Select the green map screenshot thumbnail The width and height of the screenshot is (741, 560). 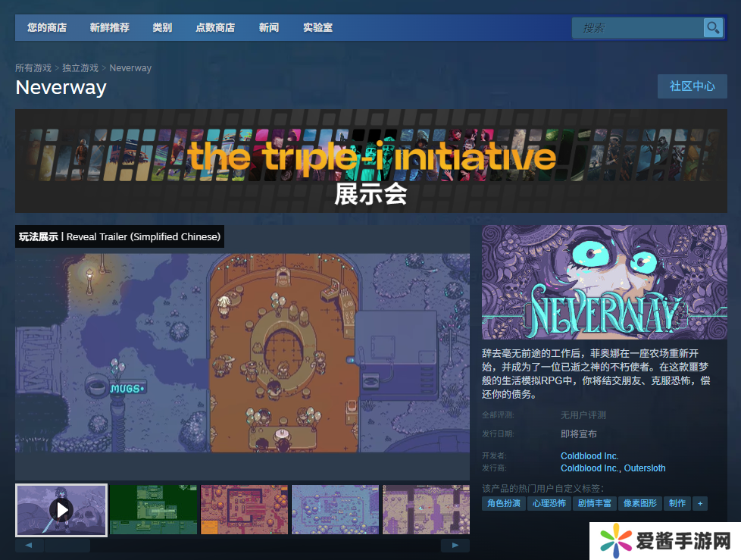point(153,509)
